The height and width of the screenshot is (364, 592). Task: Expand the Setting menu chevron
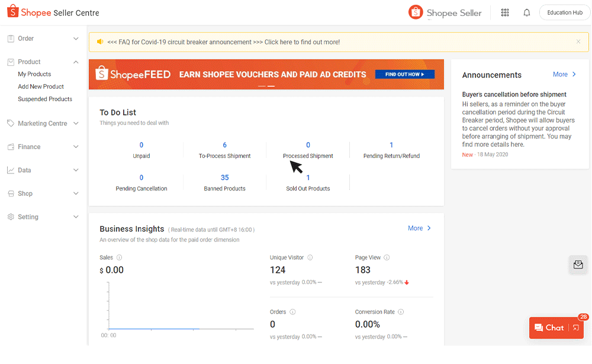[76, 217]
